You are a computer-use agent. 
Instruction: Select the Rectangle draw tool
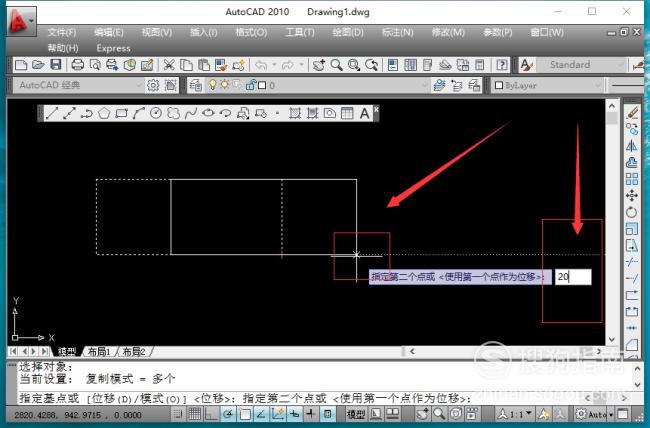click(x=121, y=113)
